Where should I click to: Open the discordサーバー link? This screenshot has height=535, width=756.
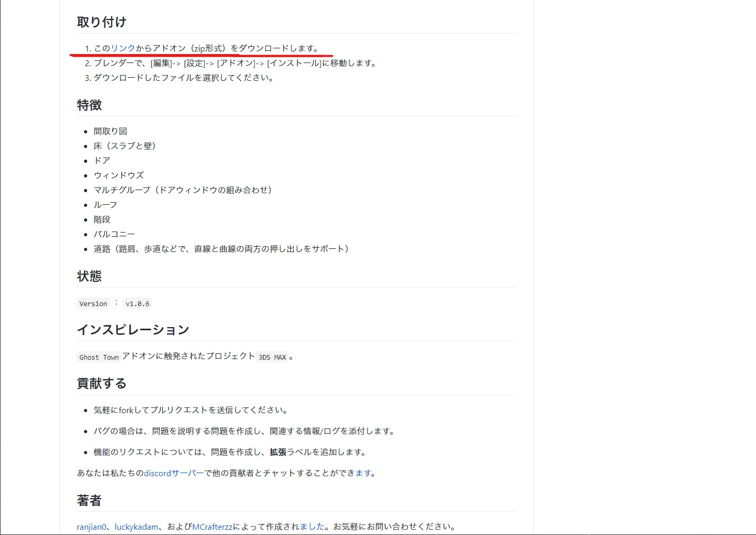point(174,473)
